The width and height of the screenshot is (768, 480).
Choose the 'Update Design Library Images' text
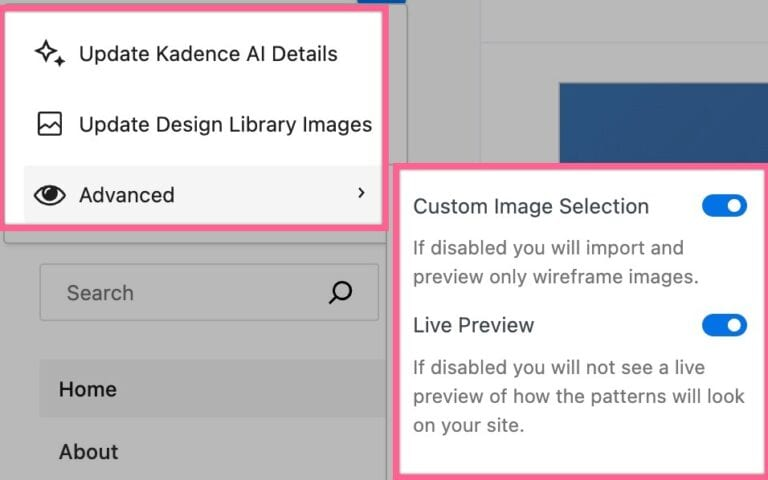click(225, 125)
